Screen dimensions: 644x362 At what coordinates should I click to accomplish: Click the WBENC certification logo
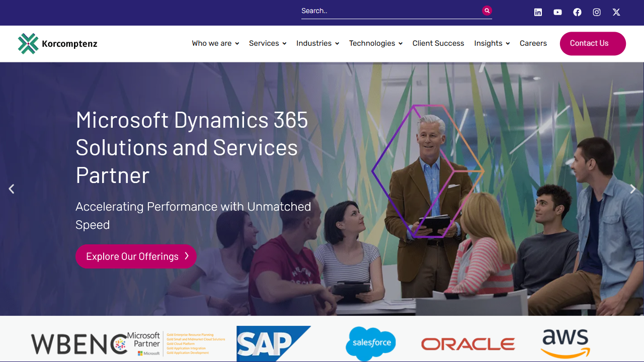(79, 344)
